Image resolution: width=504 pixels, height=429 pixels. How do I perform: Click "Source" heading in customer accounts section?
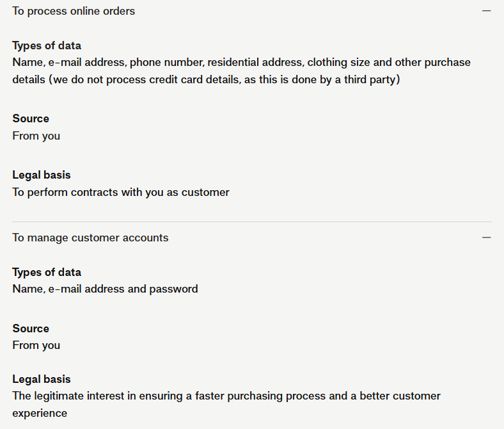tap(31, 328)
